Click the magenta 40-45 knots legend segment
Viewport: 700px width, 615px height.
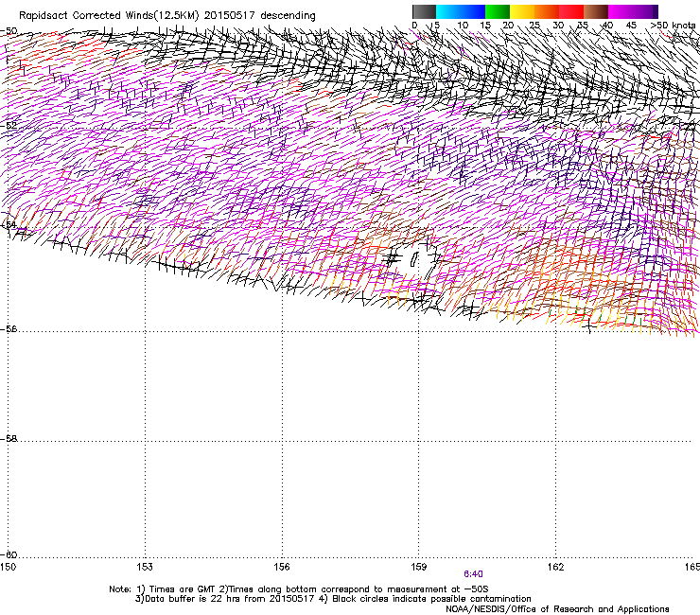[x=621, y=11]
